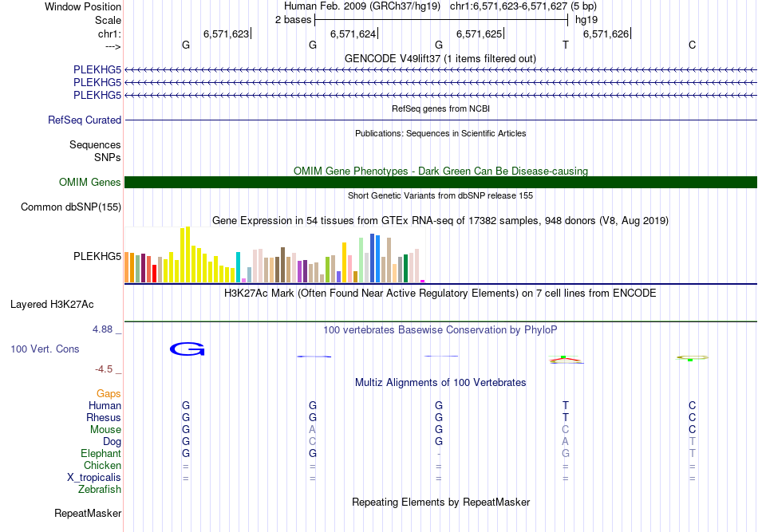Click the Rhesus alignment row label
This screenshot has height=532, width=758.
pos(104,417)
